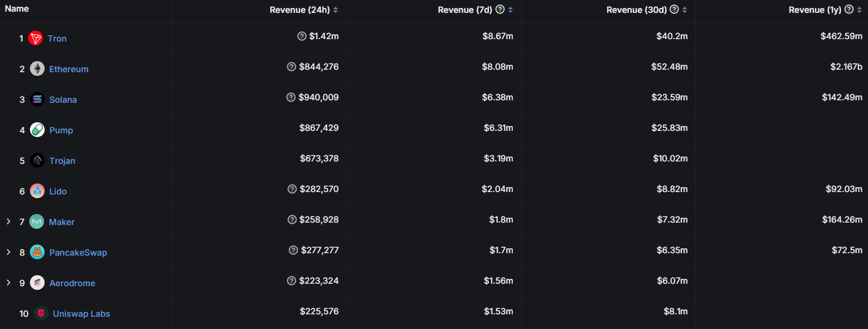The height and width of the screenshot is (329, 868).
Task: Click the help icon beside Lido's 24h revenue
Action: coord(292,189)
